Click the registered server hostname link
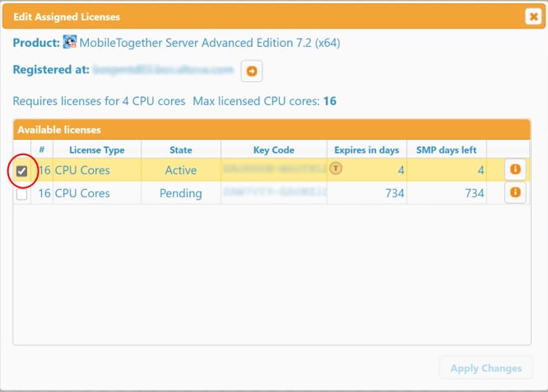 coord(163,71)
